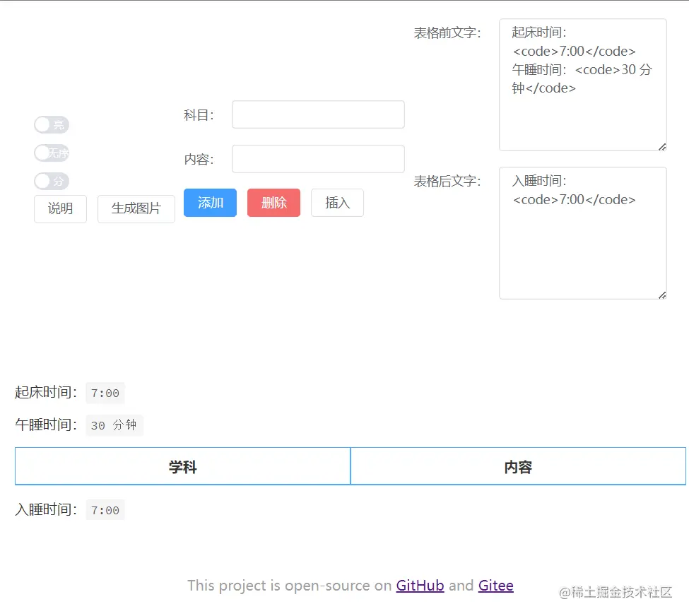
Task: Focus the 内容 input field
Action: click(x=317, y=158)
